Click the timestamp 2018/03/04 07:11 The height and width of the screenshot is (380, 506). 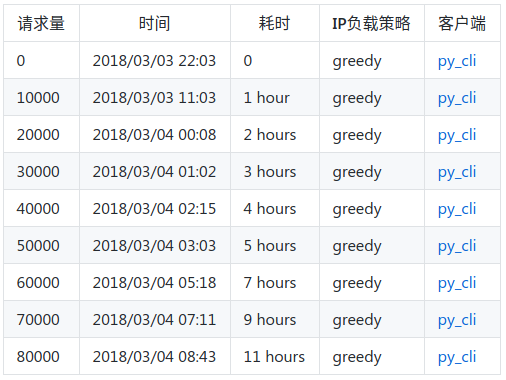coord(154,320)
